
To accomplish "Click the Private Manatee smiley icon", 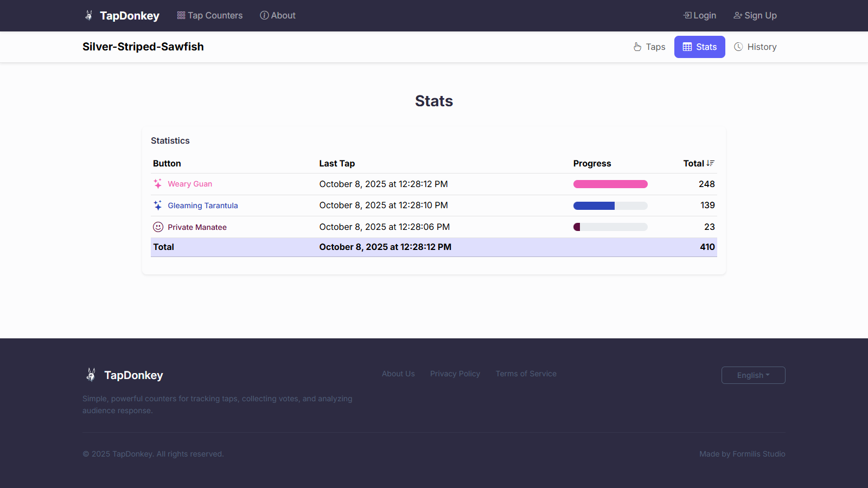I will [x=158, y=227].
